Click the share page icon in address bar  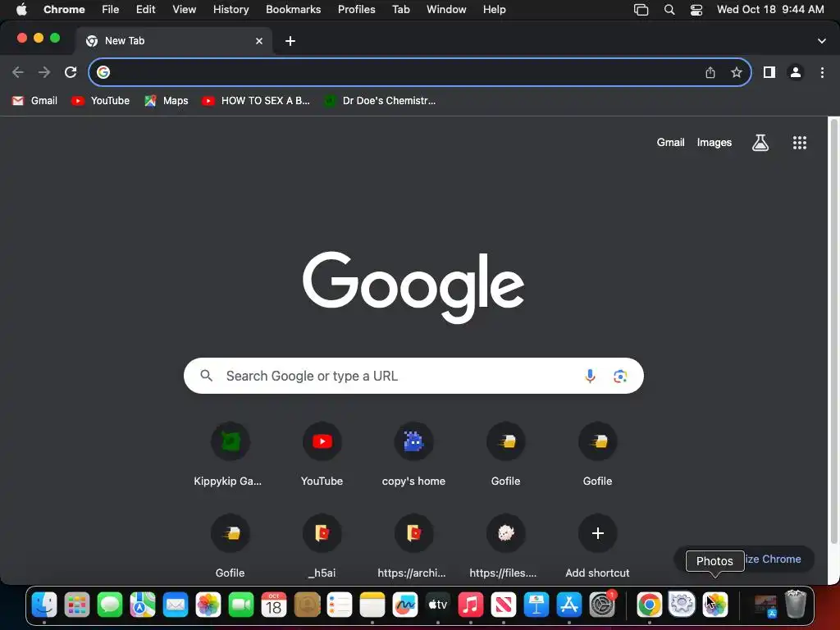pos(710,72)
